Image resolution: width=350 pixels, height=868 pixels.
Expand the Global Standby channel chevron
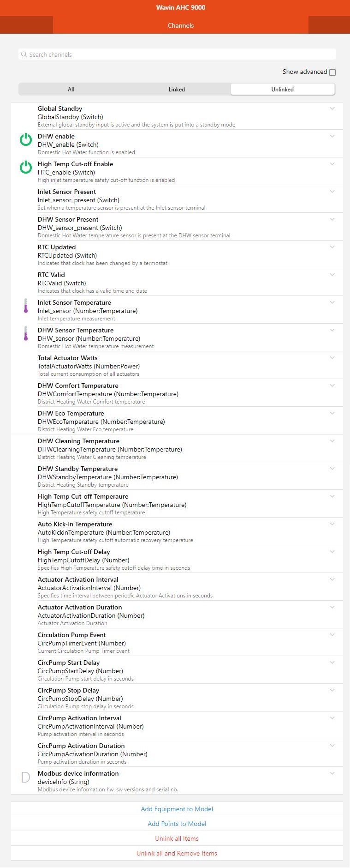pos(332,108)
